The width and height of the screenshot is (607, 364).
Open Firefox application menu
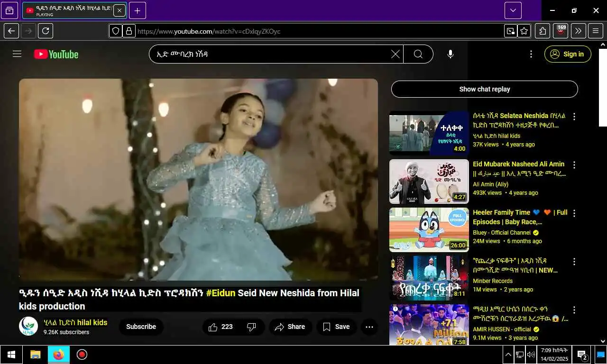coord(596,31)
